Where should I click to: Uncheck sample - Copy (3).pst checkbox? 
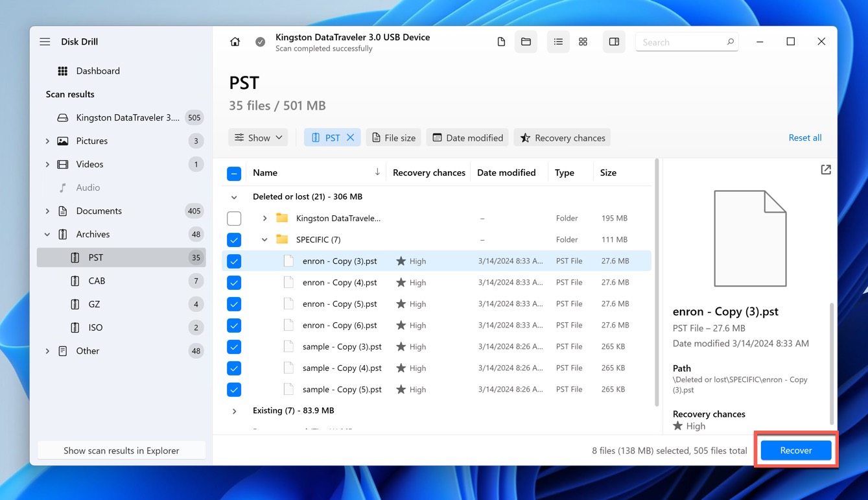point(234,346)
